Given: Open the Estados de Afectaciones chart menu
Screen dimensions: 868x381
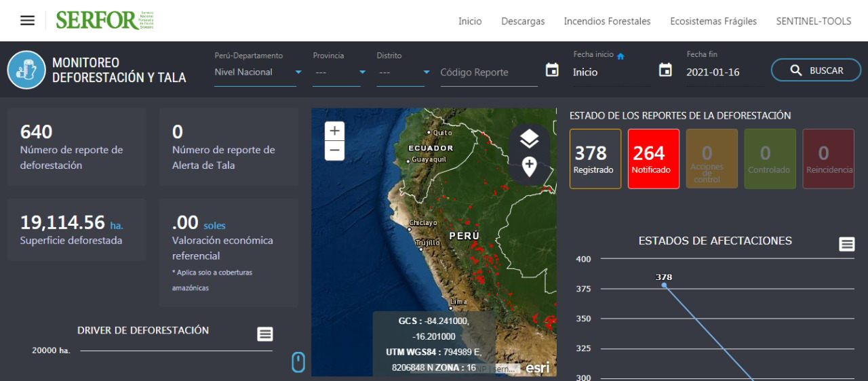Looking at the screenshot, I should point(847,244).
